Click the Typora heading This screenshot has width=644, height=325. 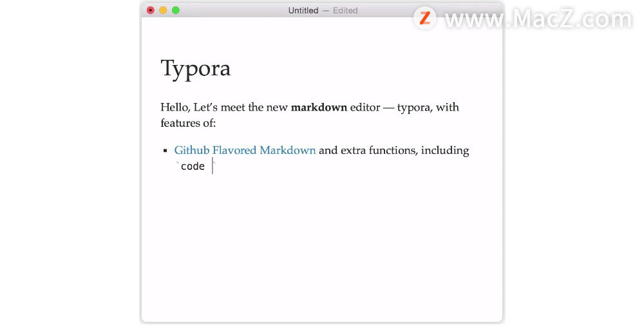[196, 69]
